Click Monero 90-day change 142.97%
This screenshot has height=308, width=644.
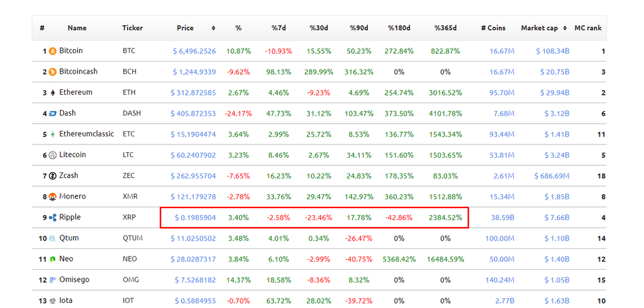click(359, 197)
